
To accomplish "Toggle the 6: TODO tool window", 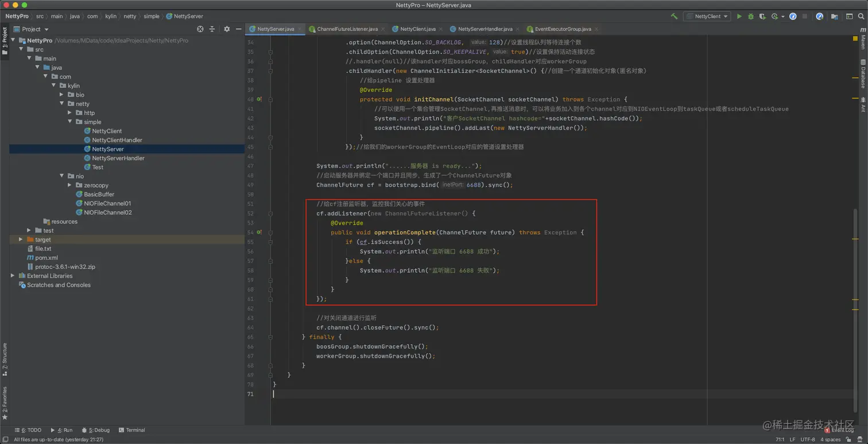I will (28, 430).
